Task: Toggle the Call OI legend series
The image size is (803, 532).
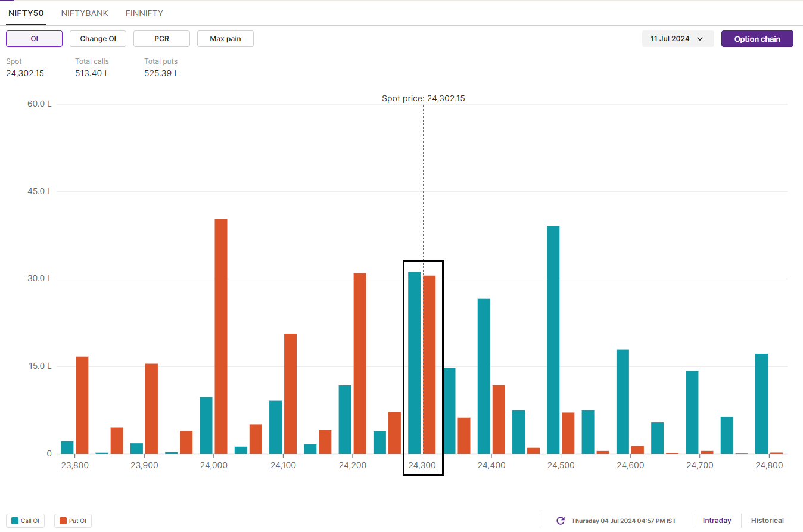Action: tap(26, 521)
